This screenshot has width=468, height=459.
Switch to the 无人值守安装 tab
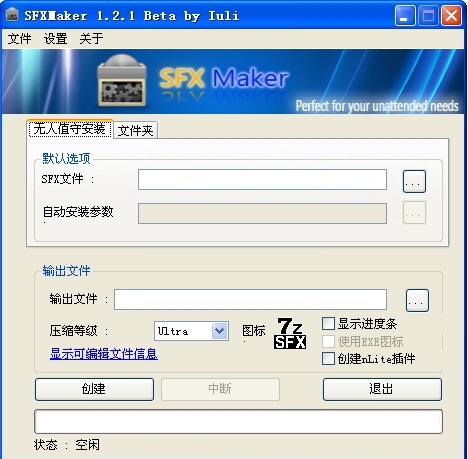pos(70,129)
